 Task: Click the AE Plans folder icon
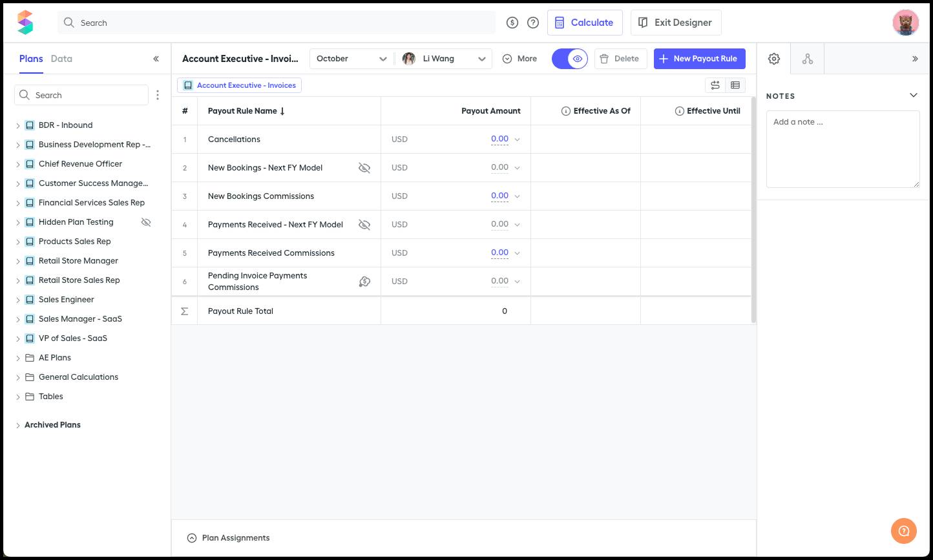[30, 358]
